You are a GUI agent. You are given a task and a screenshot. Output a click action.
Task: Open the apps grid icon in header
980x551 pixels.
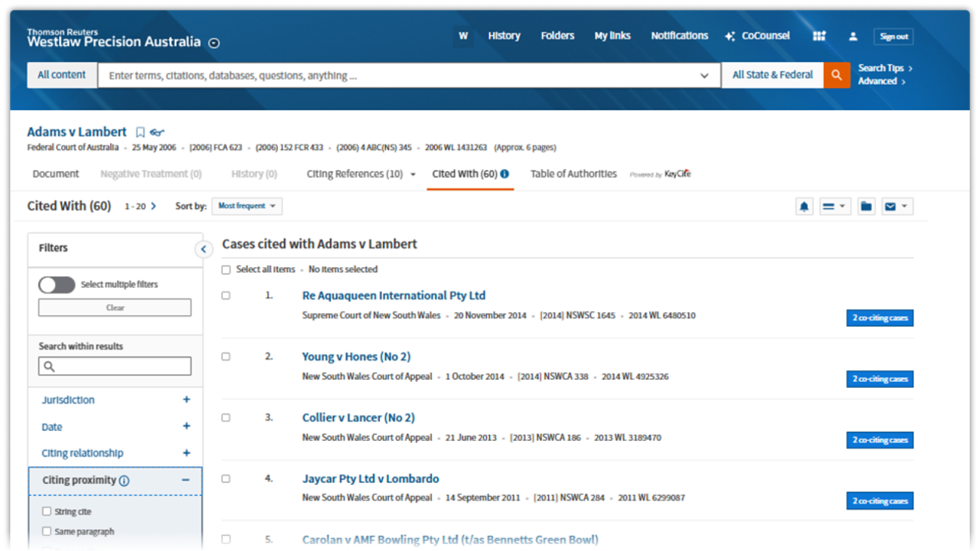[819, 36]
